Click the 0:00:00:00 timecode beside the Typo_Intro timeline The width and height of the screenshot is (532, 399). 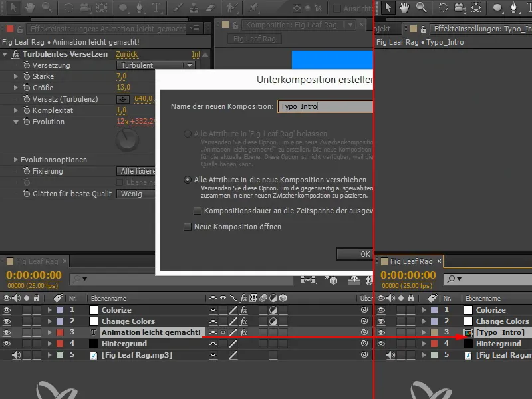(x=408, y=275)
